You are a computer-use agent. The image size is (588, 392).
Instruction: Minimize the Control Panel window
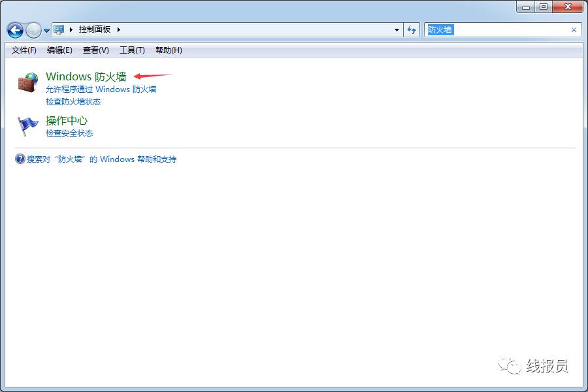[526, 7]
